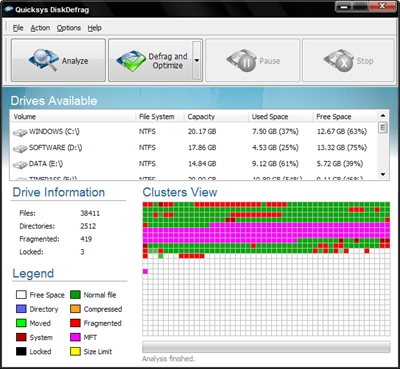Minimize the DiskDefrag window
The width and height of the screenshot is (400, 369).
click(345, 6)
